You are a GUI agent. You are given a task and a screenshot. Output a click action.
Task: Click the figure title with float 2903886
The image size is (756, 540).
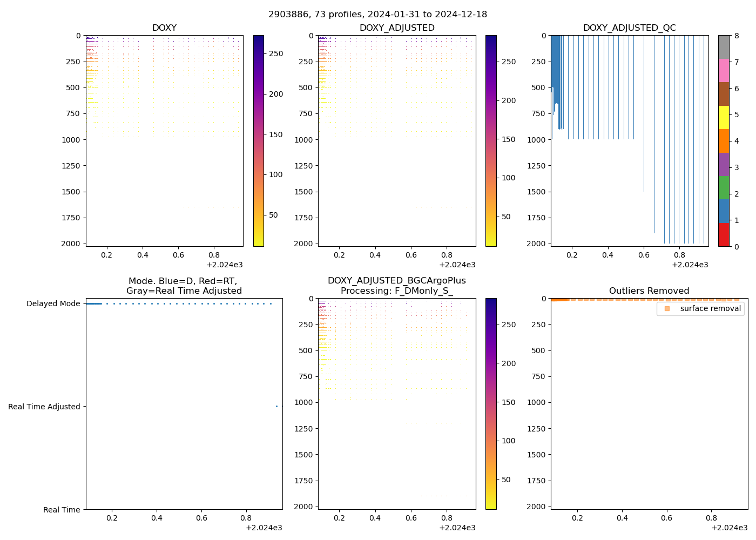tap(377, 15)
